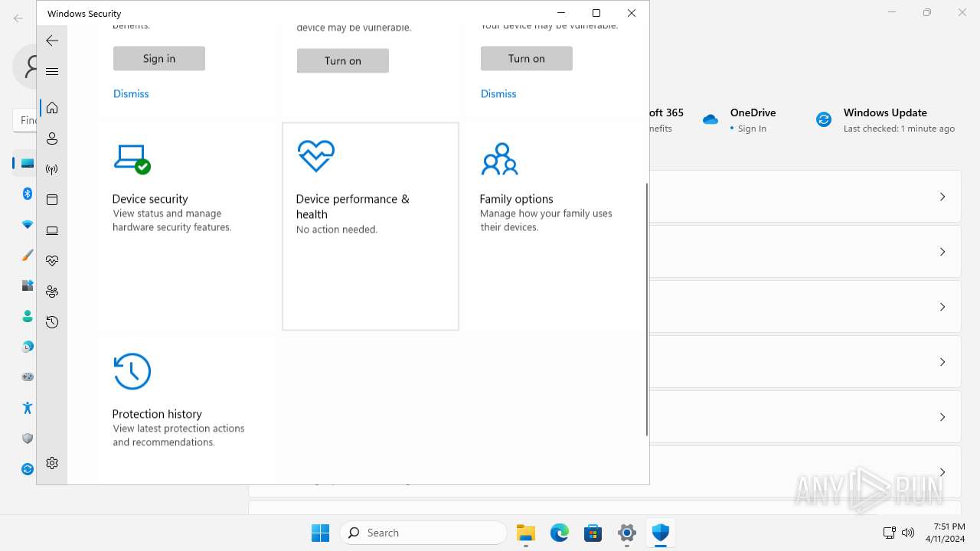Select Accessibility icon in Settings sidebar
Viewport: 980px width, 551px height.
28,408
